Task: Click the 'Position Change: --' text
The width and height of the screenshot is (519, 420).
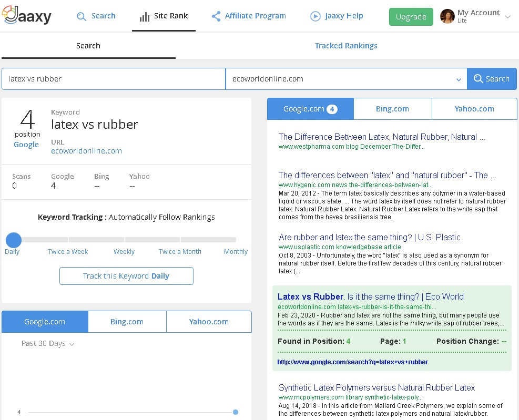Action: pos(471,341)
